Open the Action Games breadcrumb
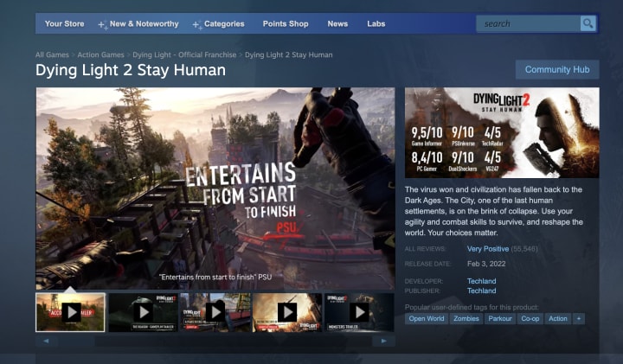Image resolution: width=623 pixels, height=364 pixels. [100, 54]
